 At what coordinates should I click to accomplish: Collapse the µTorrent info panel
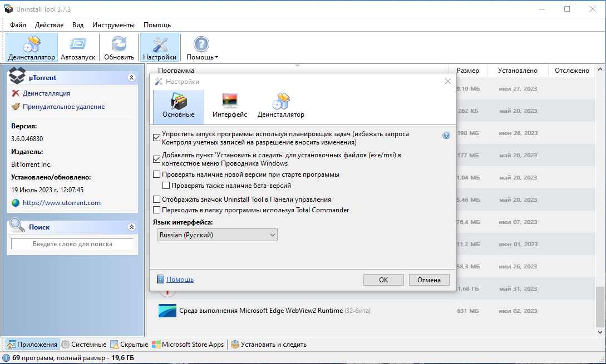point(131,78)
